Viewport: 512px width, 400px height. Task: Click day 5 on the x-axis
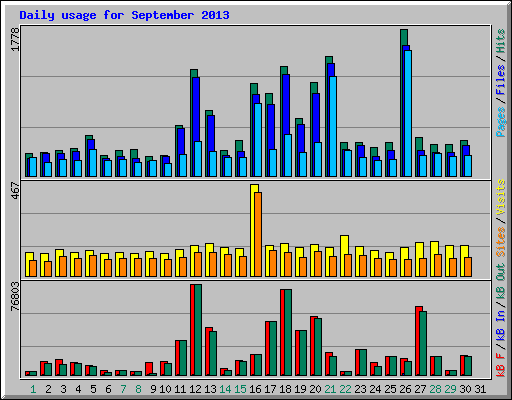pyautogui.click(x=93, y=389)
